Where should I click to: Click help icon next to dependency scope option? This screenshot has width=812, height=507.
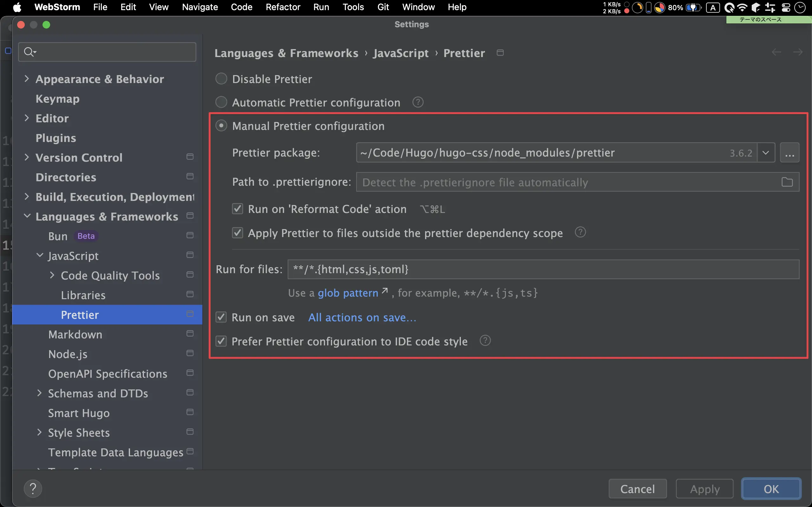coord(580,232)
